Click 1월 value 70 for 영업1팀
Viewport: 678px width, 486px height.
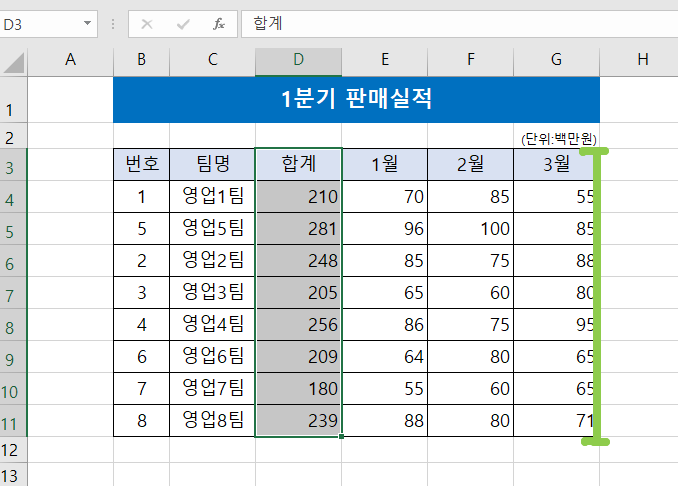pos(384,196)
